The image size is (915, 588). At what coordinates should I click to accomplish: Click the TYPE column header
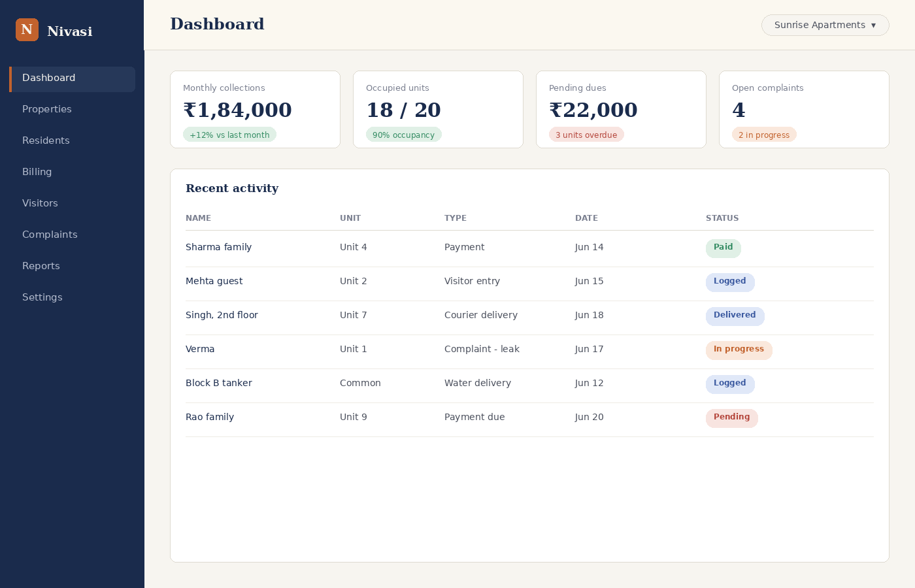click(456, 218)
